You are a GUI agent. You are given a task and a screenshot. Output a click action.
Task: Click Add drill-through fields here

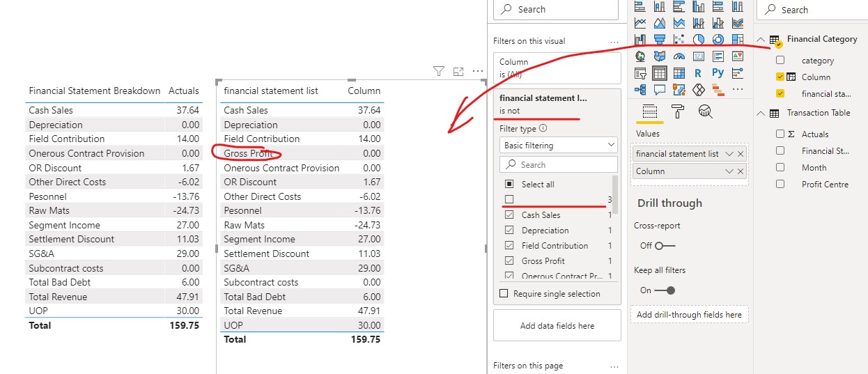coord(690,315)
